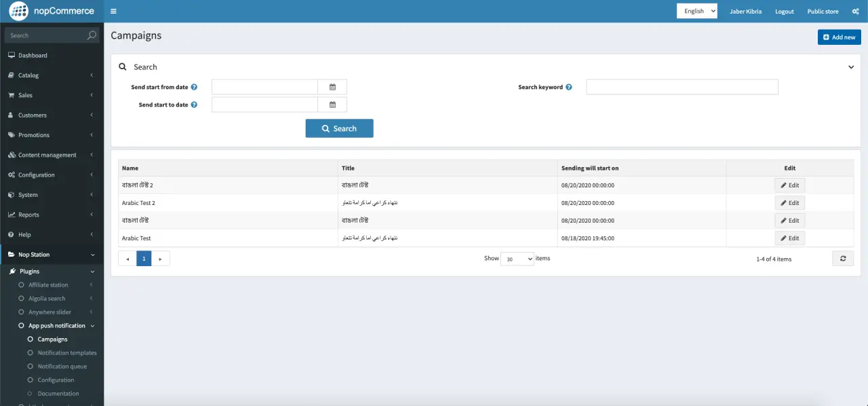Edit the Arabic Test 2 campaign
Viewport: 868px width, 406px height.
click(x=790, y=203)
